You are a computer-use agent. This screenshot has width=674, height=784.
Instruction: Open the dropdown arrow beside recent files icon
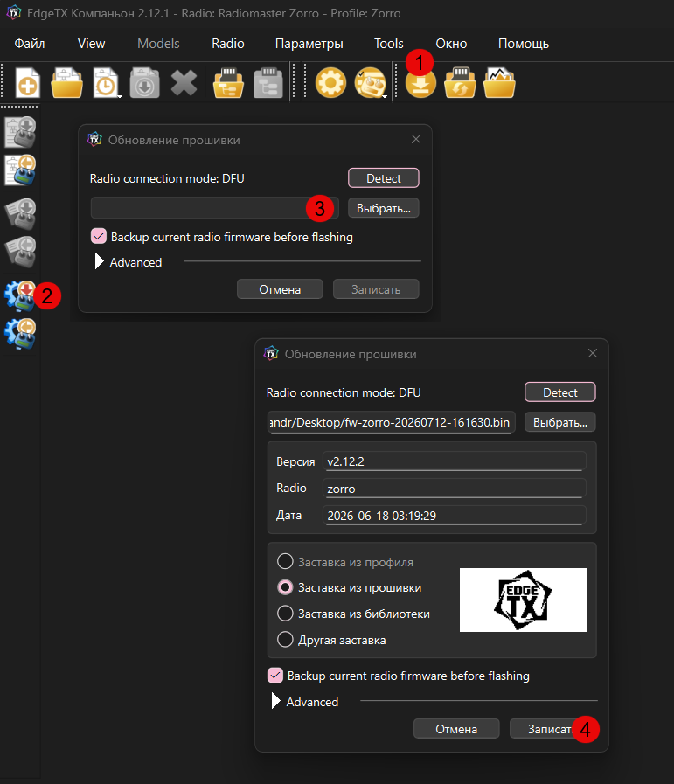coord(120,96)
